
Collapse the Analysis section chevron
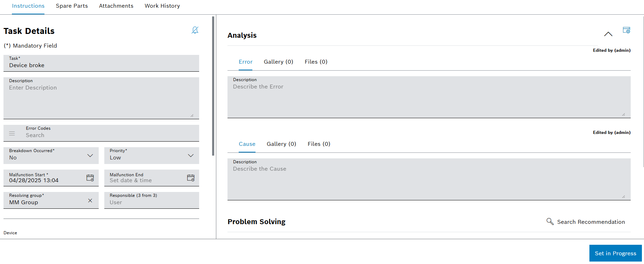[608, 34]
